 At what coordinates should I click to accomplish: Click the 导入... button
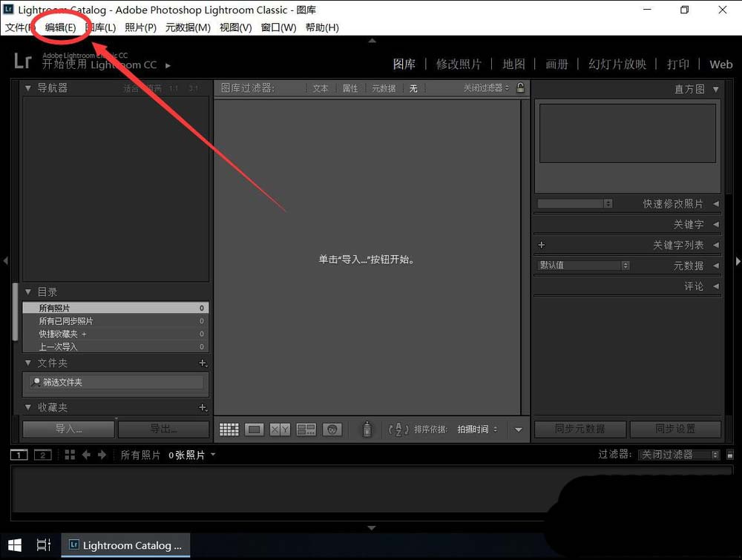[68, 429]
